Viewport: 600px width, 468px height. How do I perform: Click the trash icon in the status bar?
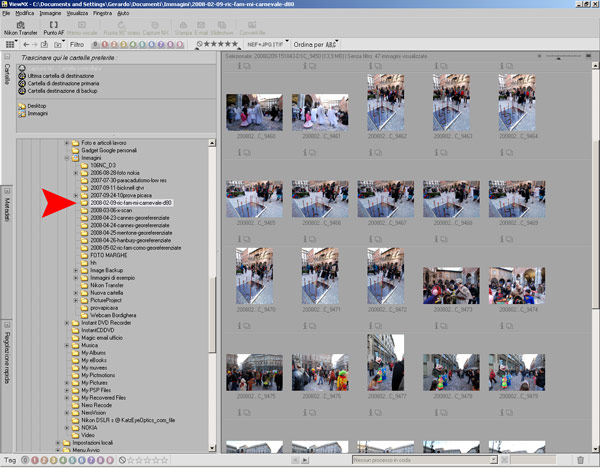[580, 460]
